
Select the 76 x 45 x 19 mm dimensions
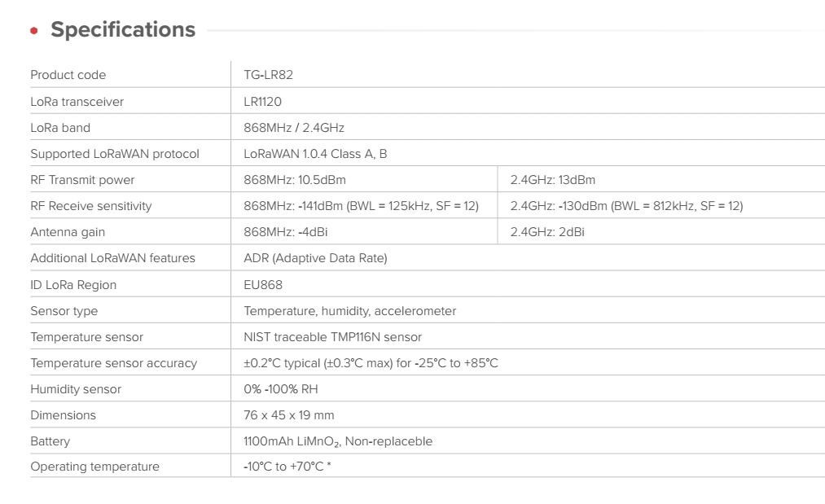288,415
